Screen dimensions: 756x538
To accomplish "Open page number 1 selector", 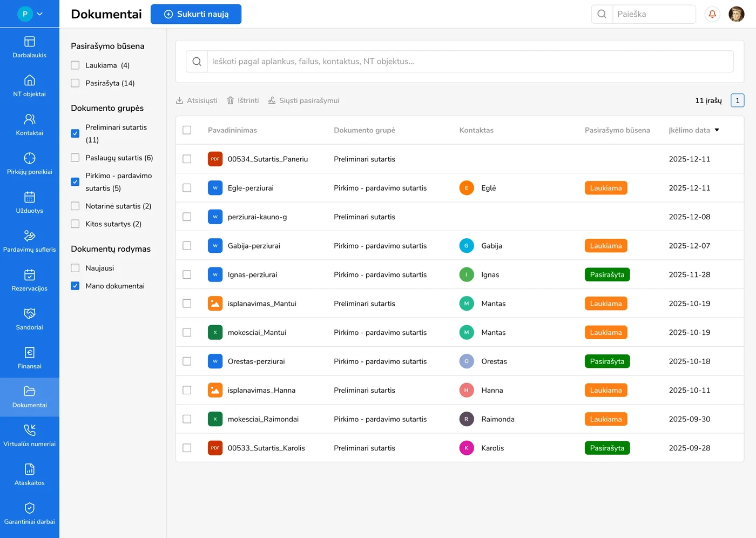I will click(x=737, y=100).
